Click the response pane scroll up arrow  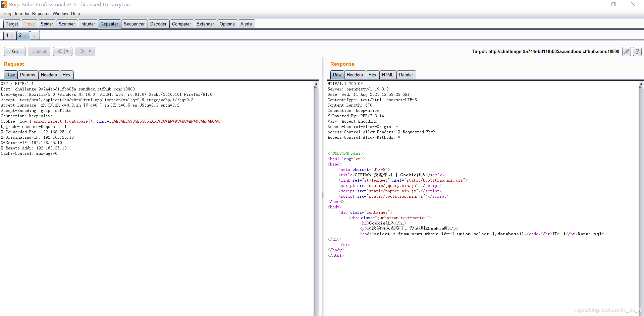click(641, 83)
